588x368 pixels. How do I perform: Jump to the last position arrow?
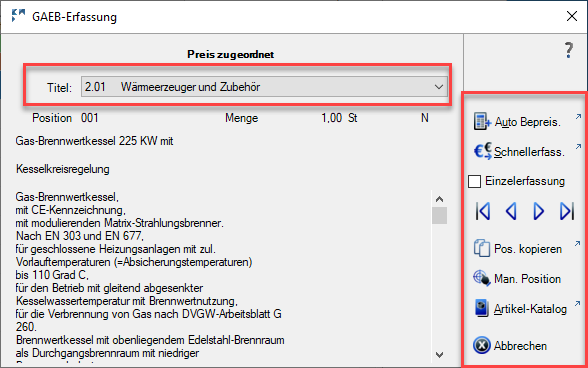coord(567,211)
